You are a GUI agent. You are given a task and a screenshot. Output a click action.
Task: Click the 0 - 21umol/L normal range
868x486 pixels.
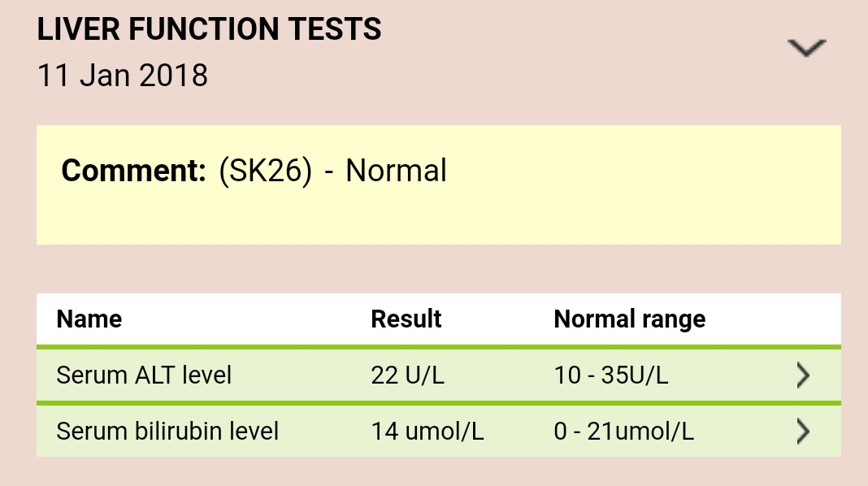(x=624, y=432)
